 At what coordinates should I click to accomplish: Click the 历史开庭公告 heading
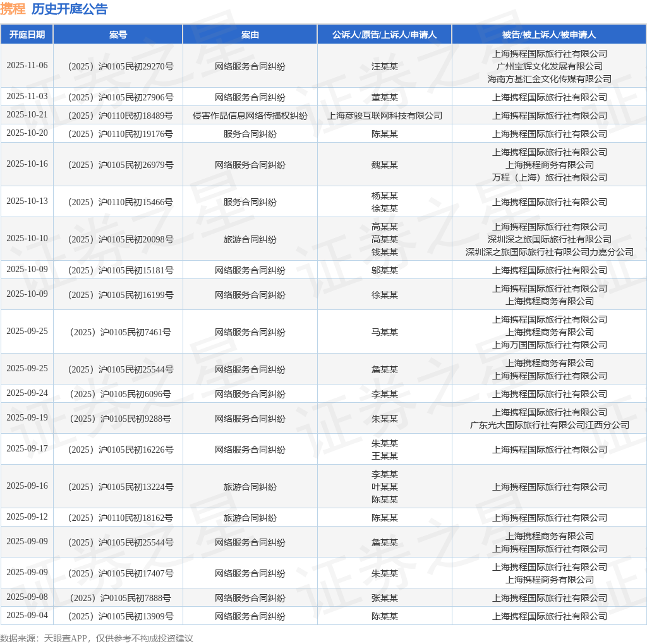click(x=70, y=9)
